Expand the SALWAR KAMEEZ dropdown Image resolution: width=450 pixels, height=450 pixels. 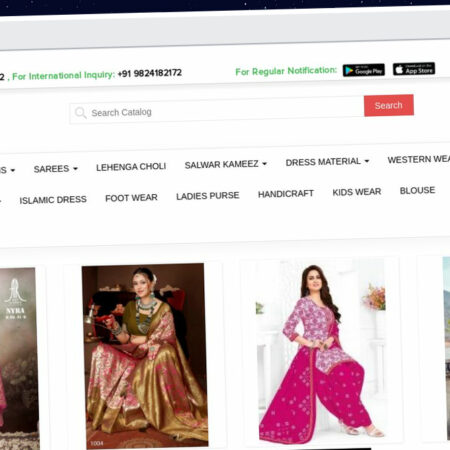click(x=226, y=164)
